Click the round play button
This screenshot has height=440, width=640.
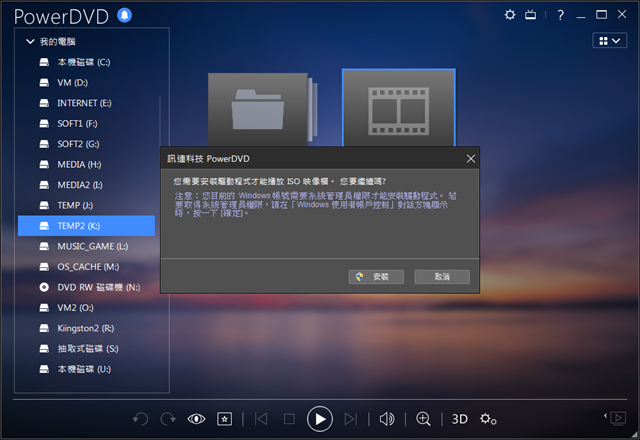pos(320,419)
